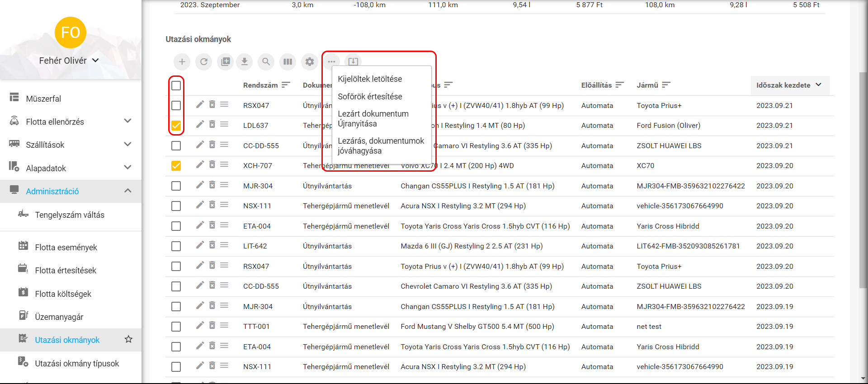Viewport: 868px width, 384px height.
Task: Star Utazási okmányok as favorite
Action: point(128,339)
